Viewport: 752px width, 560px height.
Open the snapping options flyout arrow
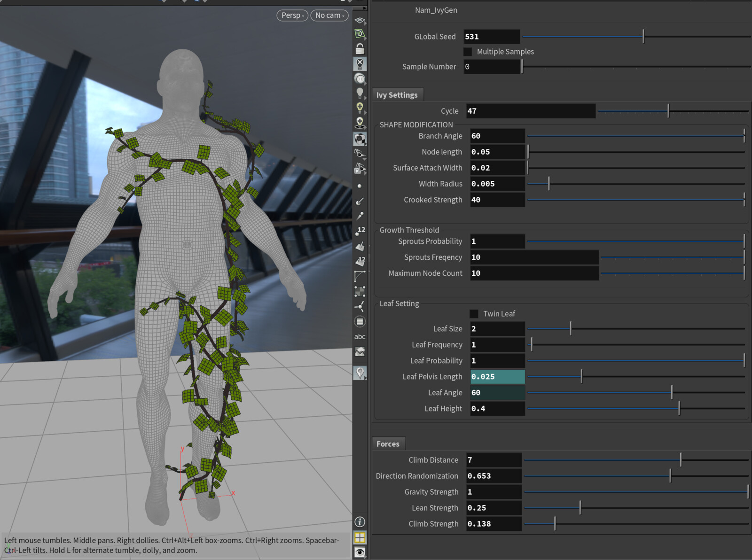coord(366,39)
